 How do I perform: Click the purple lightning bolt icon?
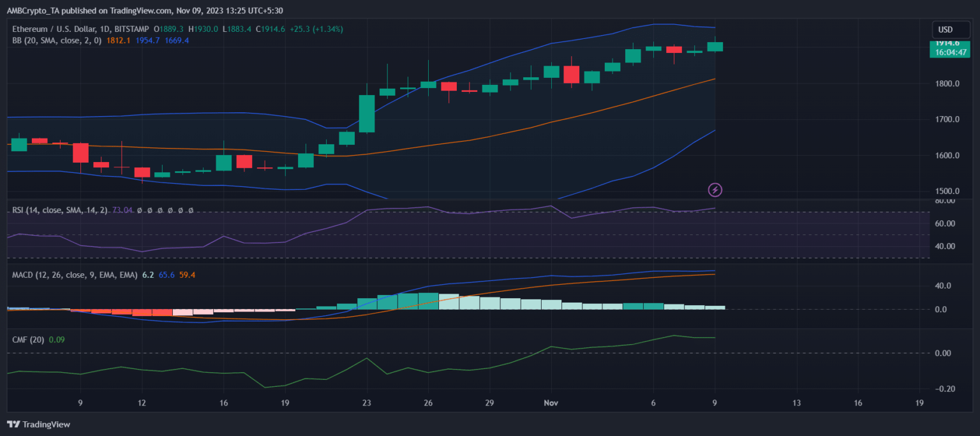[x=715, y=190]
